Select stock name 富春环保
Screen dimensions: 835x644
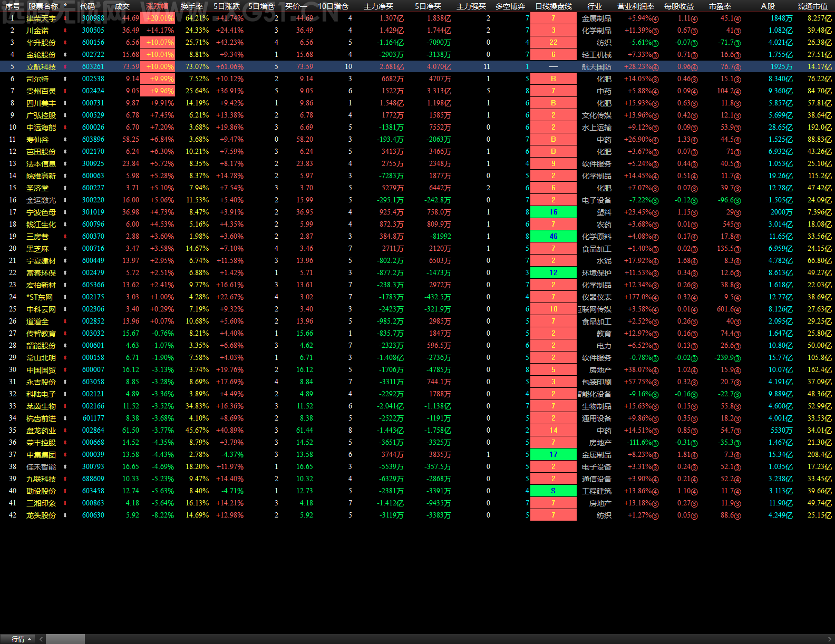[41, 273]
